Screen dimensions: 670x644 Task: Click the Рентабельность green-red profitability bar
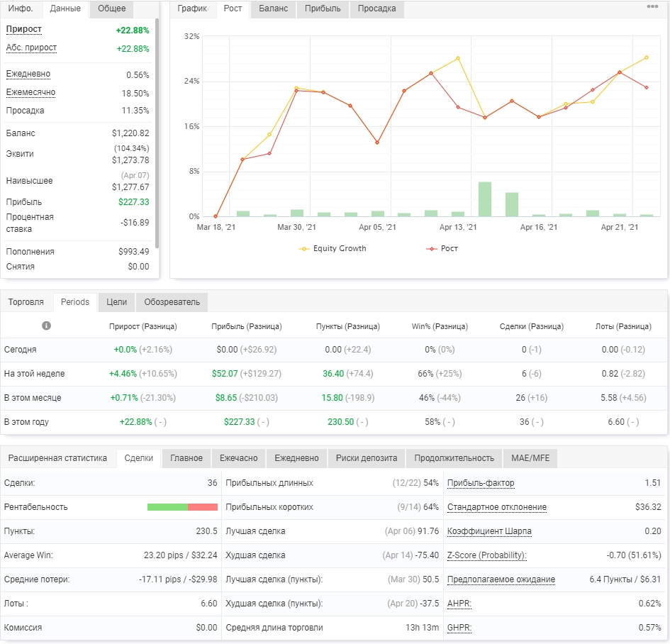tap(182, 507)
